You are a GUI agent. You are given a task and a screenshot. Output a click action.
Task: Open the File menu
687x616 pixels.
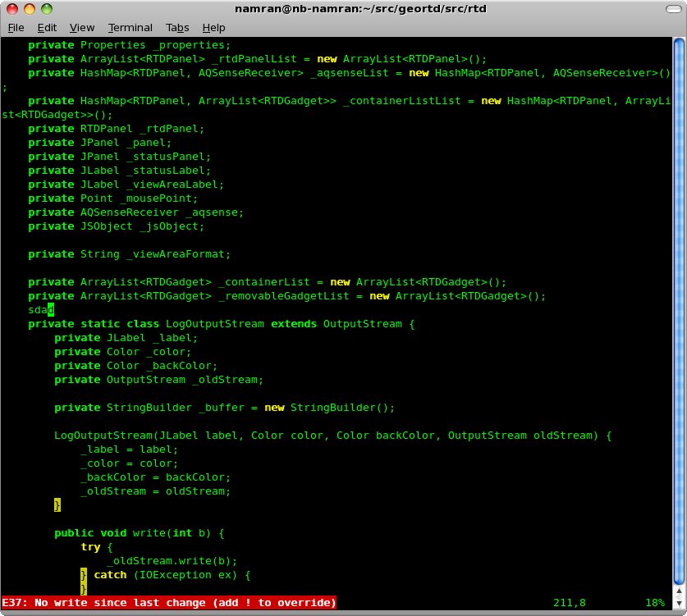tap(16, 27)
